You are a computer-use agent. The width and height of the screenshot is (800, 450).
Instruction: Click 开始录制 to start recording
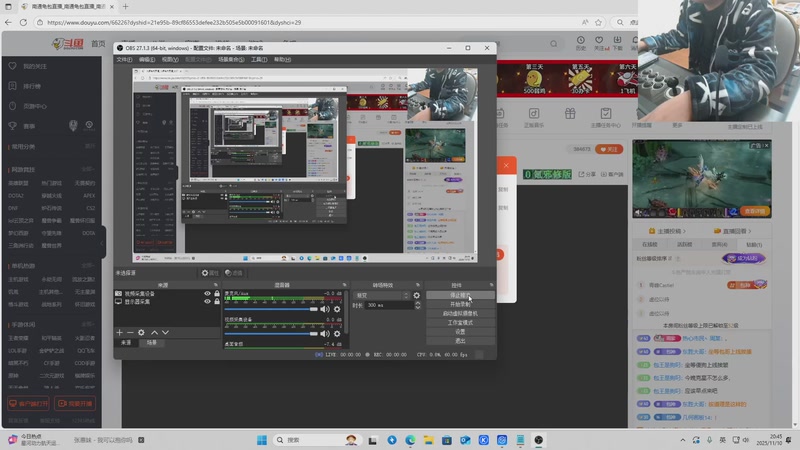(x=460, y=305)
